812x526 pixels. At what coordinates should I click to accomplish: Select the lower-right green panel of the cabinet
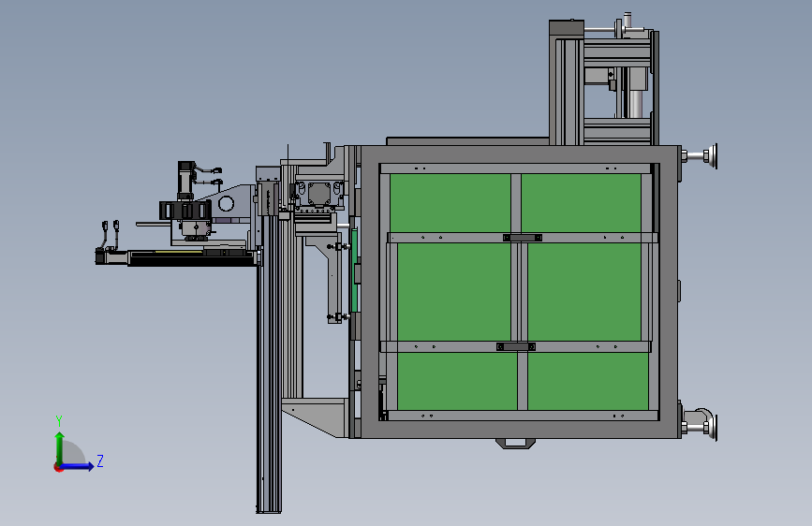[588, 381]
